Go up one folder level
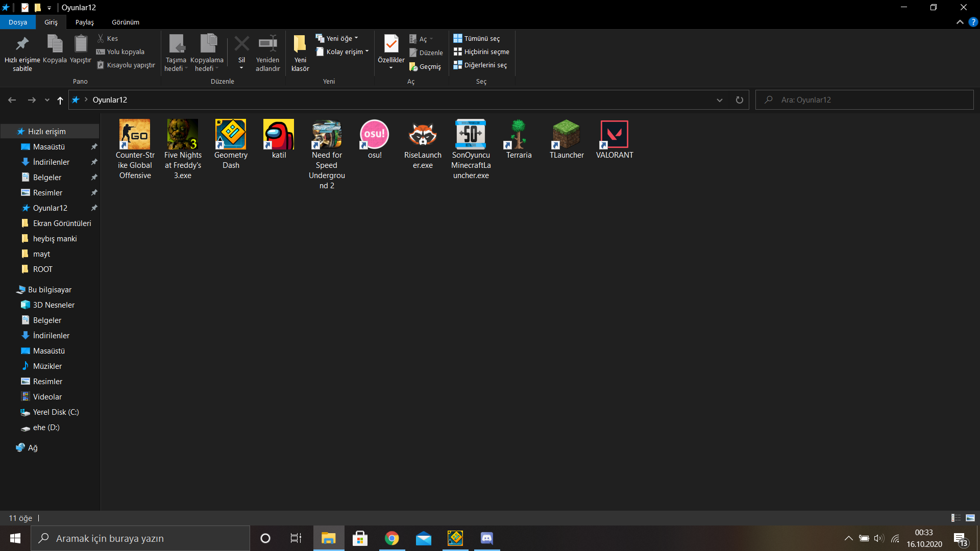This screenshot has height=551, width=980. point(60,100)
